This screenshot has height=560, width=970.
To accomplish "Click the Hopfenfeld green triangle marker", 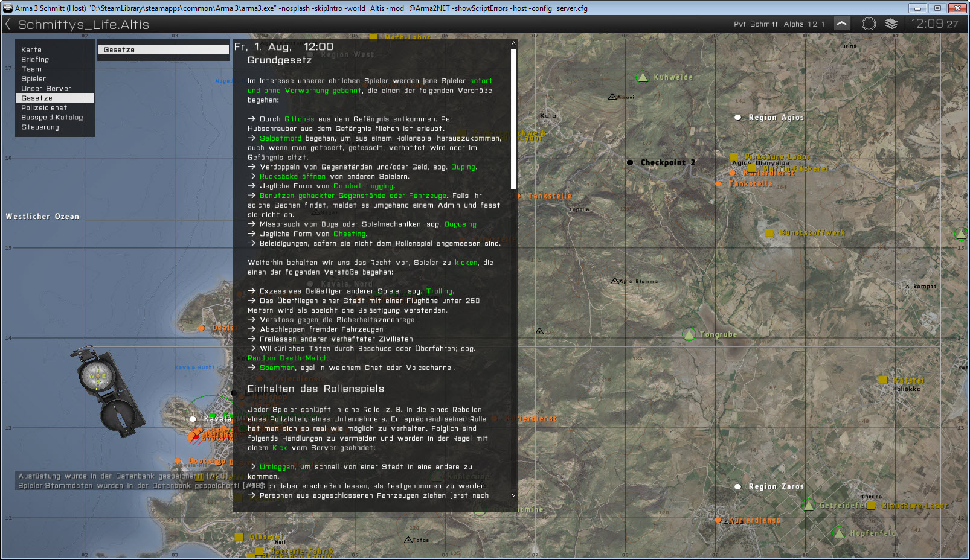I will click(839, 533).
